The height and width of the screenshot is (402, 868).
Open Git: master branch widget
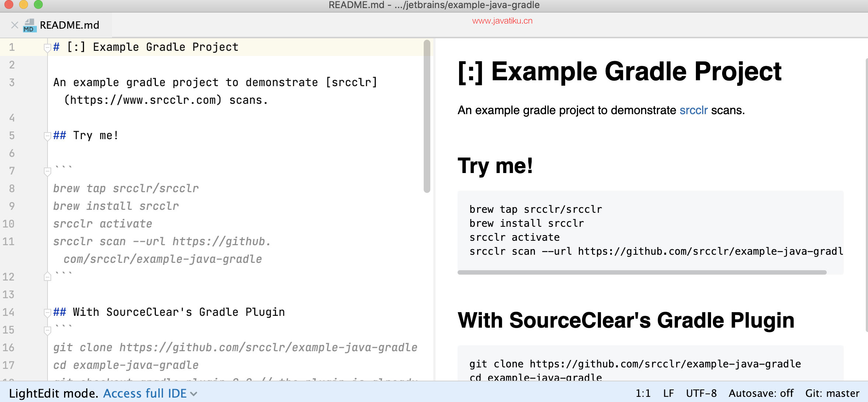(x=832, y=393)
